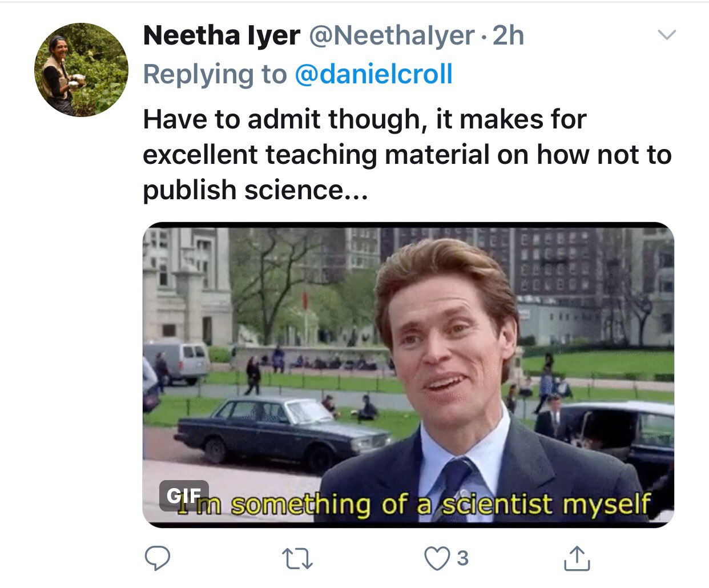709x588 pixels.
Task: Click the man's blue tie in the GIF
Action: pos(455,480)
